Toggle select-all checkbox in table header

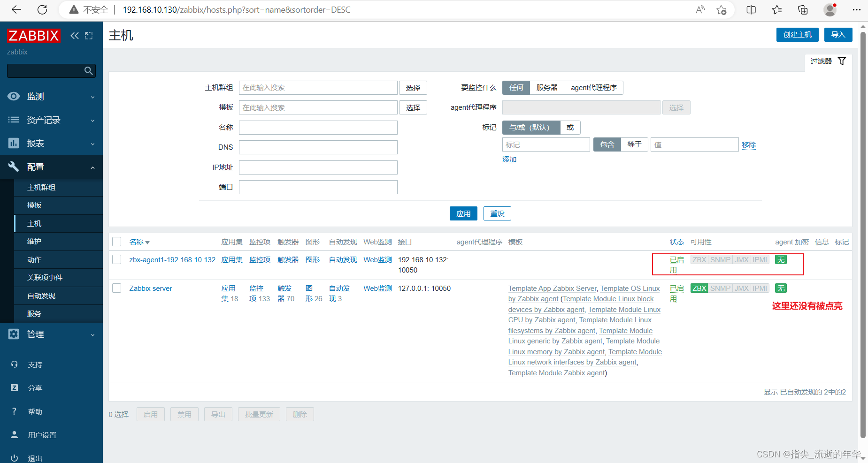(117, 242)
